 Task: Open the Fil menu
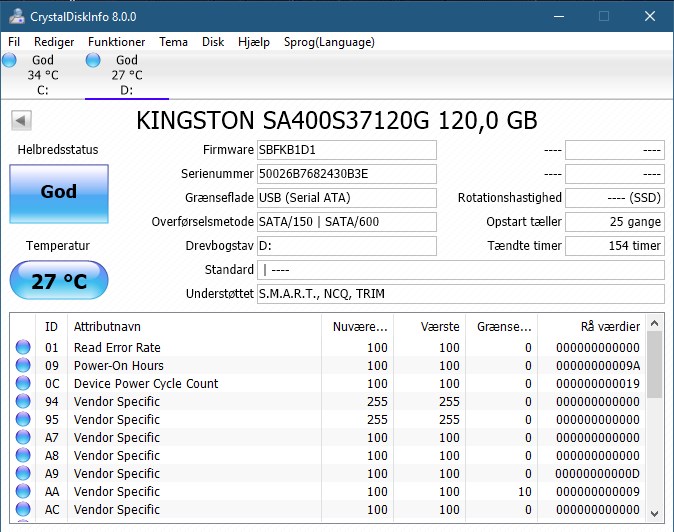(14, 42)
